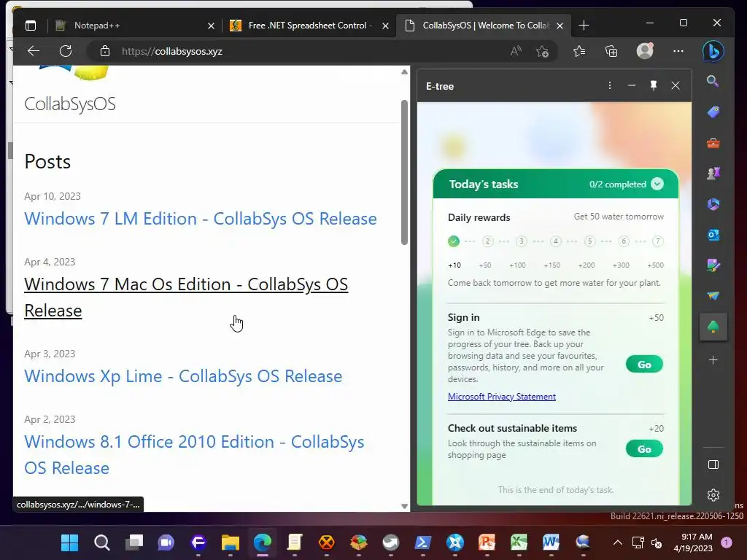747x560 pixels.
Task: Open Excel from the taskbar
Action: pyautogui.click(x=519, y=542)
